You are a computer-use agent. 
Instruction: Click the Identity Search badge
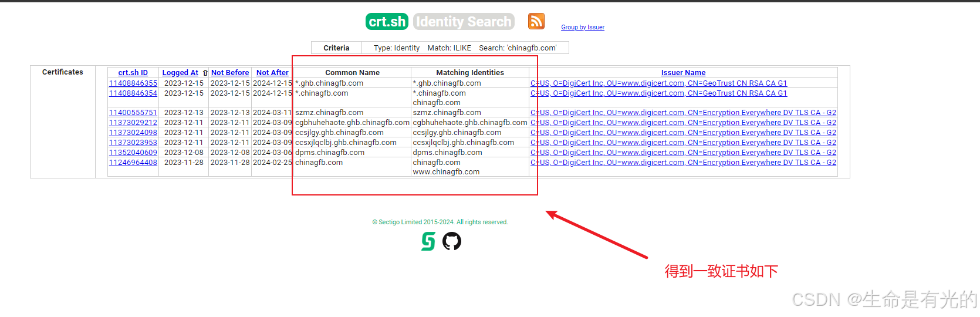464,22
